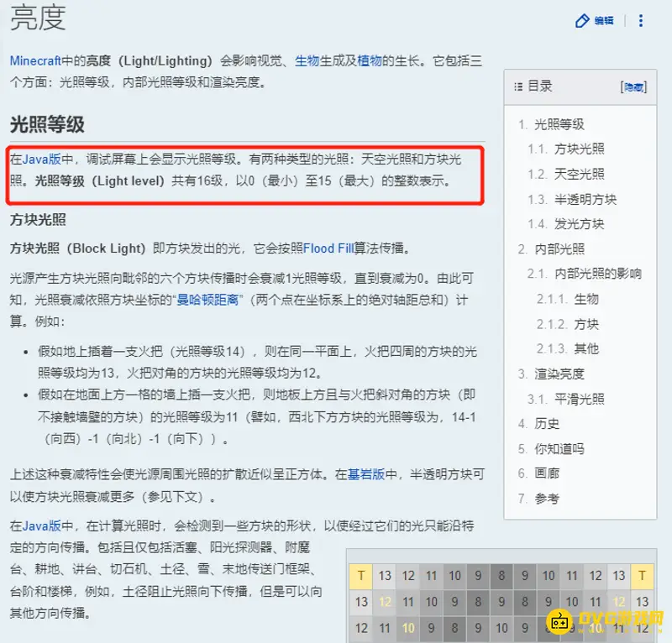Click the Flood Fill algorithm link

[329, 248]
